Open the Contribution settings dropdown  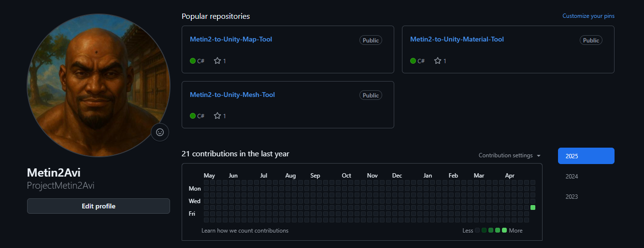[510, 155]
